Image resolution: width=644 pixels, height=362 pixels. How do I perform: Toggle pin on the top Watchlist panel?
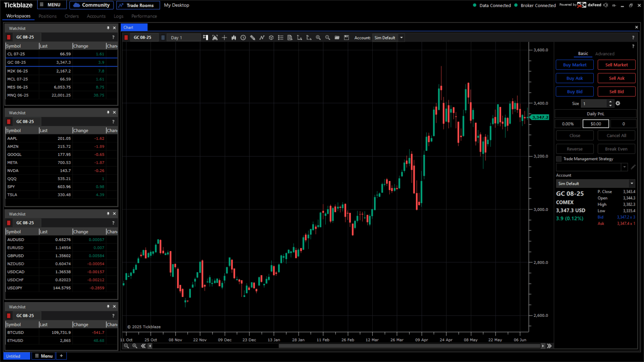108,28
